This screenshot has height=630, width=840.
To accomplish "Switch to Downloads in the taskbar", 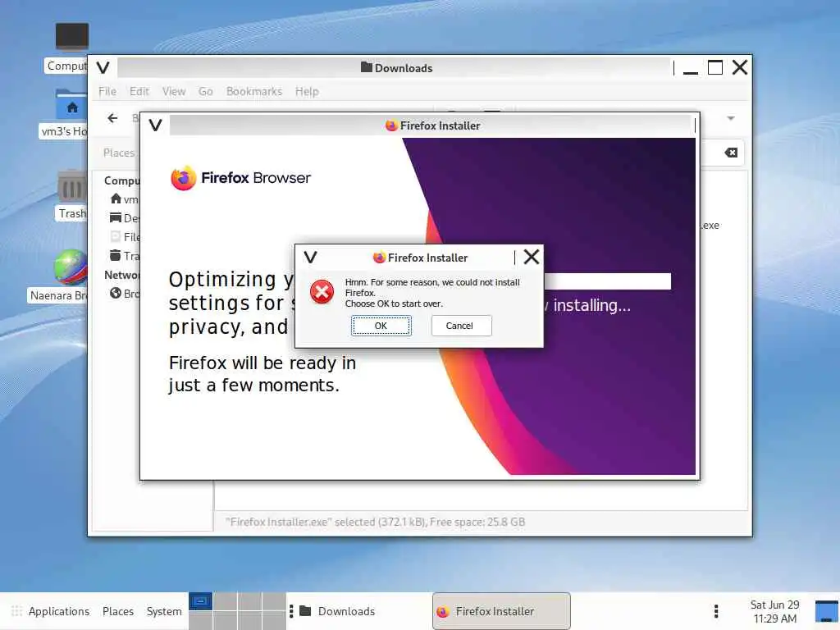I will (345, 611).
